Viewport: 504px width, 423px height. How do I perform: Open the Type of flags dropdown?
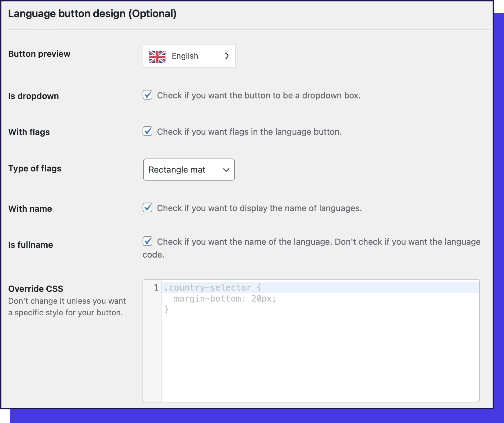[x=189, y=170]
